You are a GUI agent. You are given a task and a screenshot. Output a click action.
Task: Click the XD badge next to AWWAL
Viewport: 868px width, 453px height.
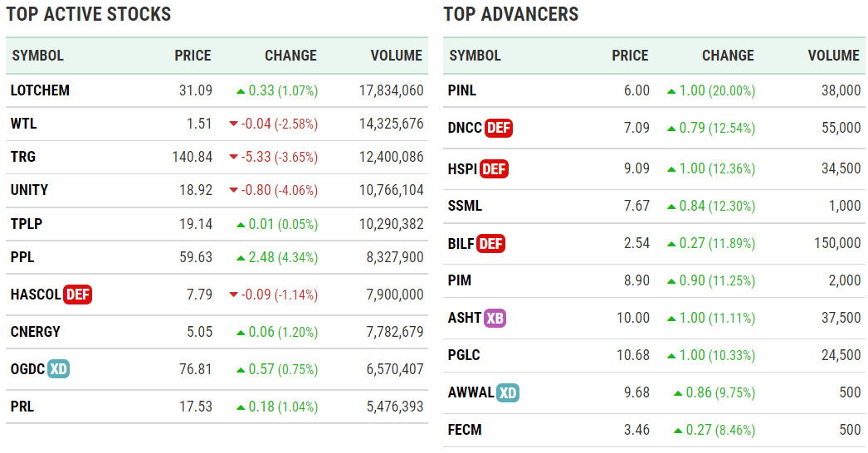coord(508,392)
